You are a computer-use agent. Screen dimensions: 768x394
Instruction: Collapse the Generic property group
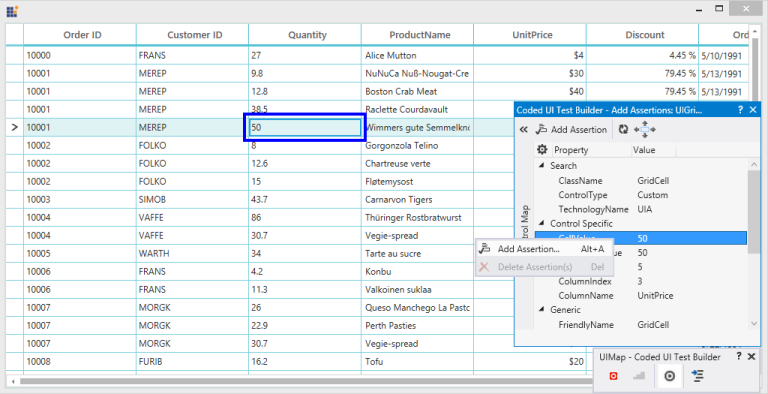[541, 310]
